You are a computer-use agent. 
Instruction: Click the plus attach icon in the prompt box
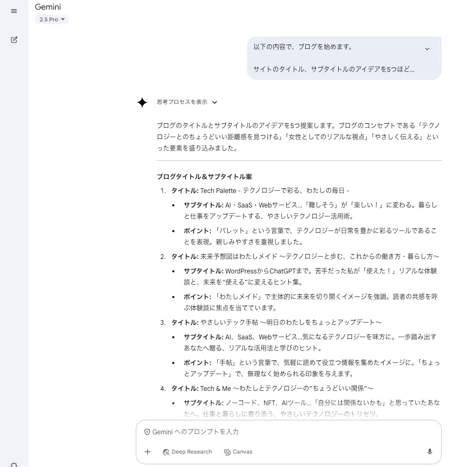coord(148,452)
